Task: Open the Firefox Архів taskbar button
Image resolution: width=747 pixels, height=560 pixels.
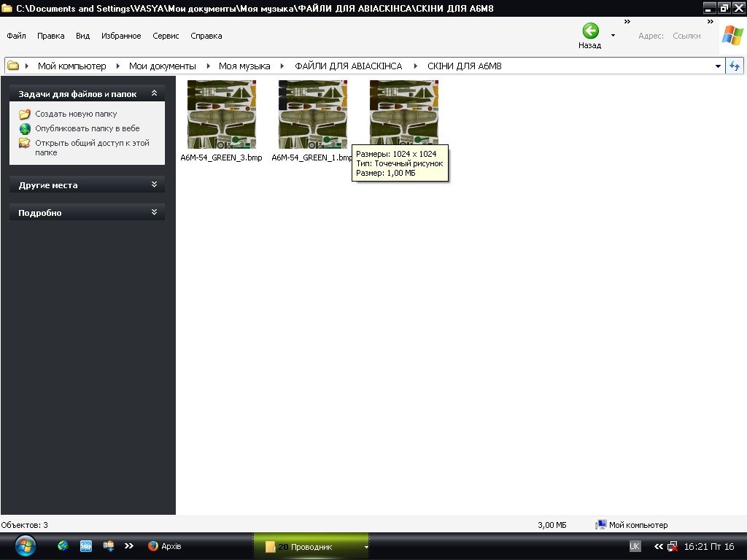Action: coord(165,546)
